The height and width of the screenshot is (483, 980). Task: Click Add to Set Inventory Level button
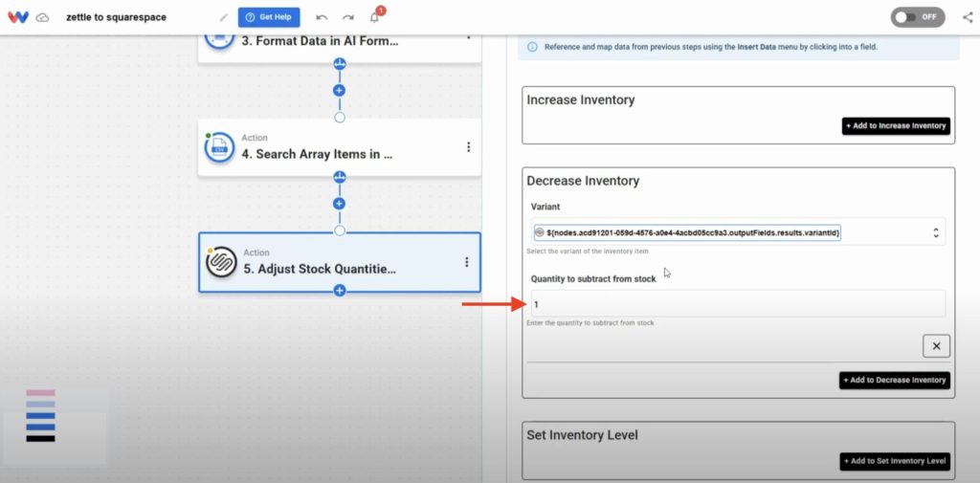[x=895, y=461]
